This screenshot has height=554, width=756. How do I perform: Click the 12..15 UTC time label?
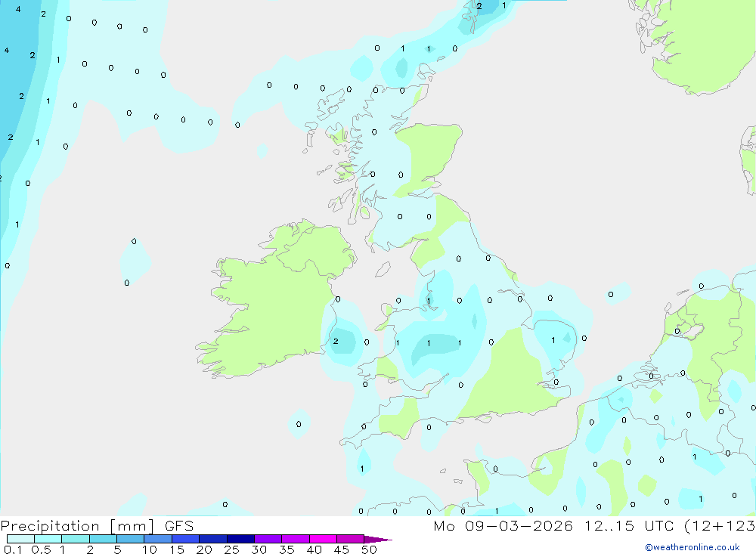629,525
